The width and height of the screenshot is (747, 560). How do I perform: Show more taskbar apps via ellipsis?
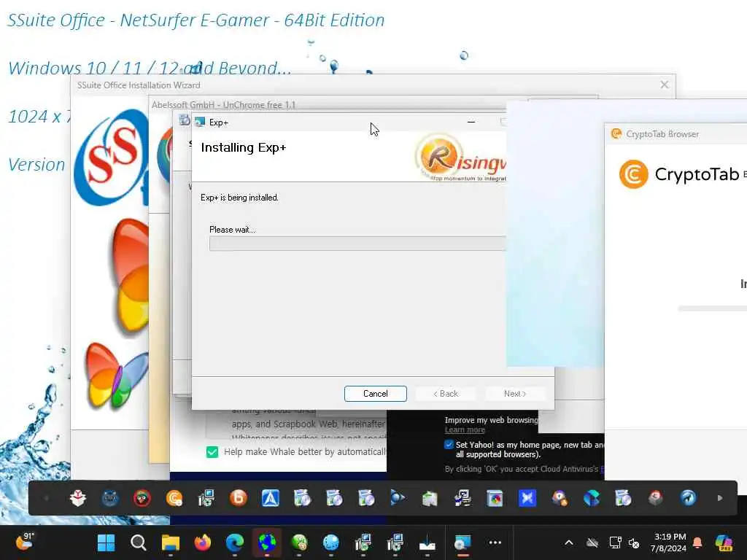(x=495, y=542)
